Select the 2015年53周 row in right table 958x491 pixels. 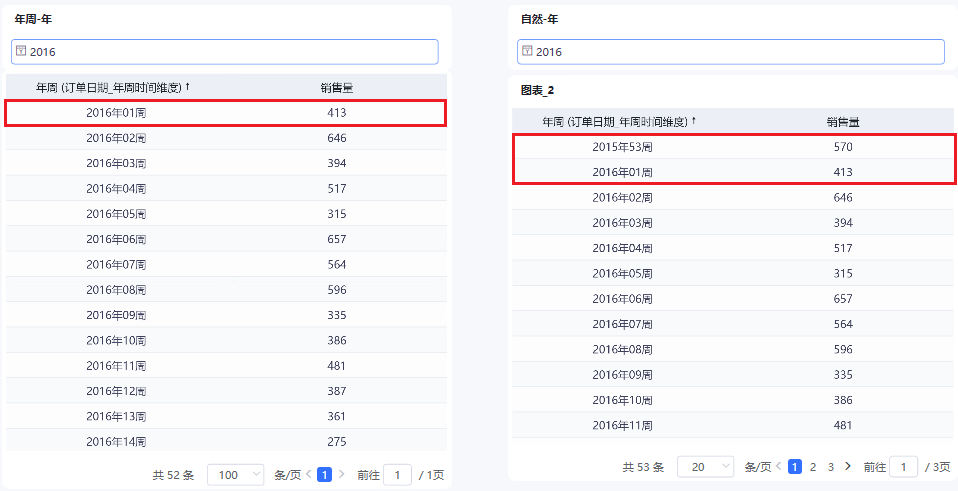(x=733, y=147)
